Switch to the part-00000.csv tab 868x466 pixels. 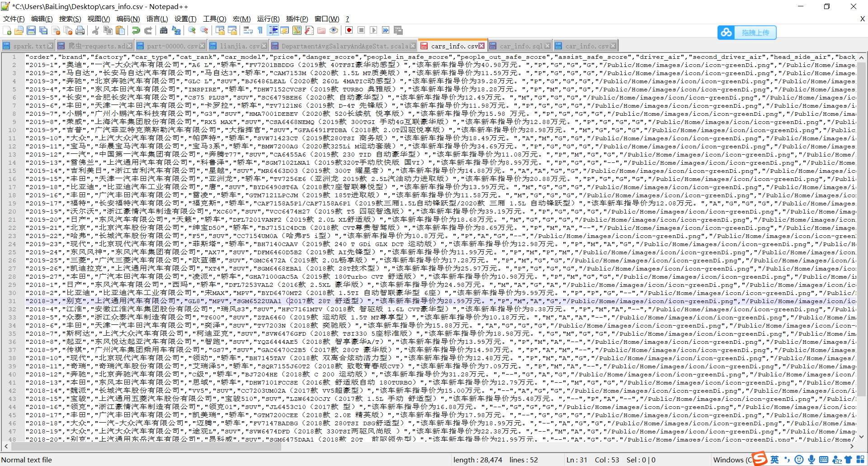[172, 46]
